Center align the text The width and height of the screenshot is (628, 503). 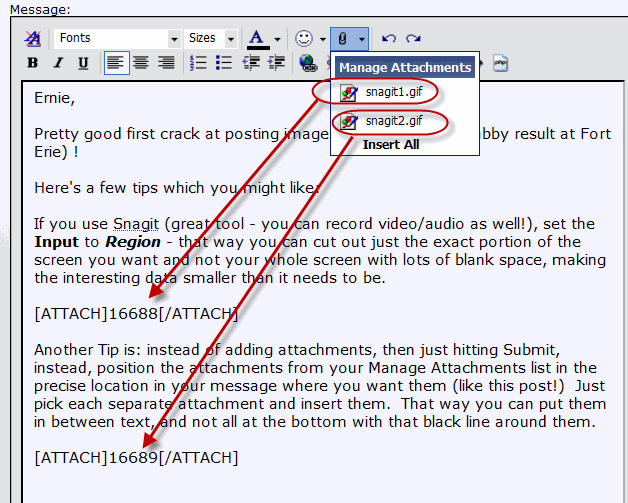tap(141, 63)
